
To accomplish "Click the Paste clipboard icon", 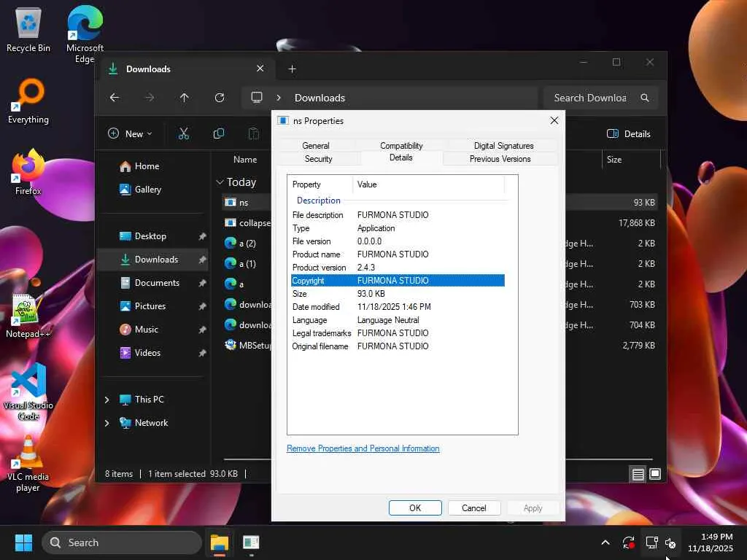I will tap(254, 134).
